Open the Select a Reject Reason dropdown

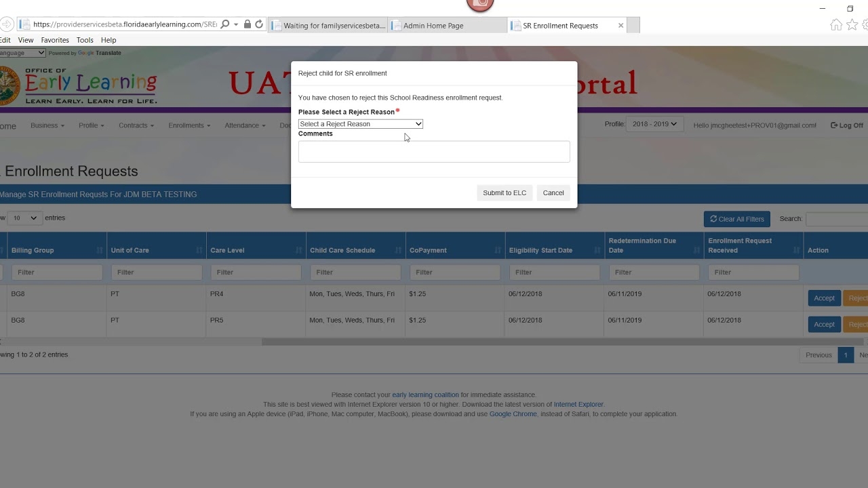coord(360,124)
